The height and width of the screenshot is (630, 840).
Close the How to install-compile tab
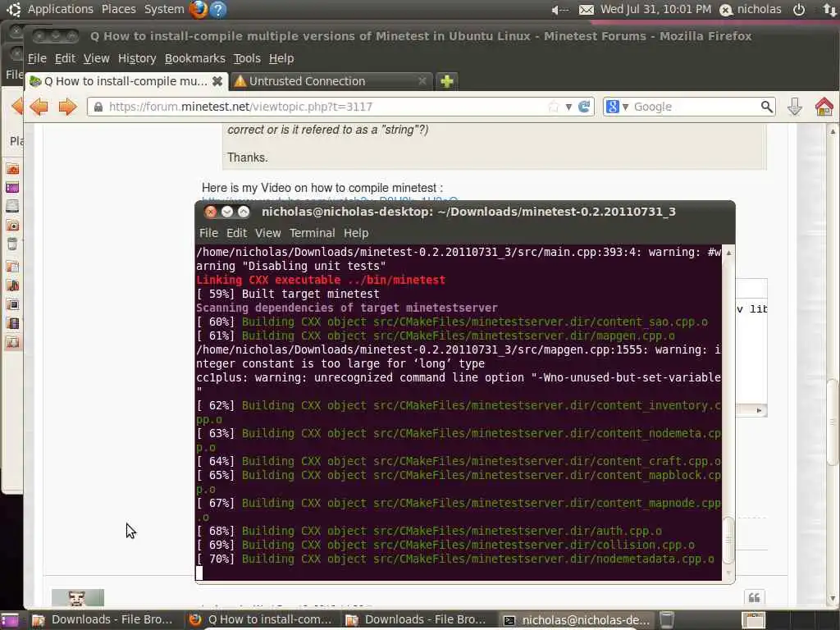[x=217, y=81]
